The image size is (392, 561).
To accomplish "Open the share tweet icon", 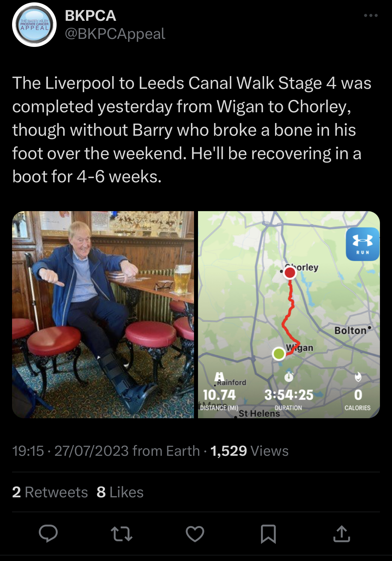I will coord(341,533).
